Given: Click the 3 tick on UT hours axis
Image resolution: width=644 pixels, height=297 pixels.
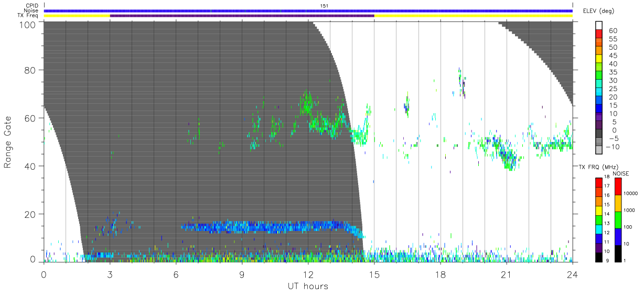Looking at the screenshot, I should click(110, 274).
